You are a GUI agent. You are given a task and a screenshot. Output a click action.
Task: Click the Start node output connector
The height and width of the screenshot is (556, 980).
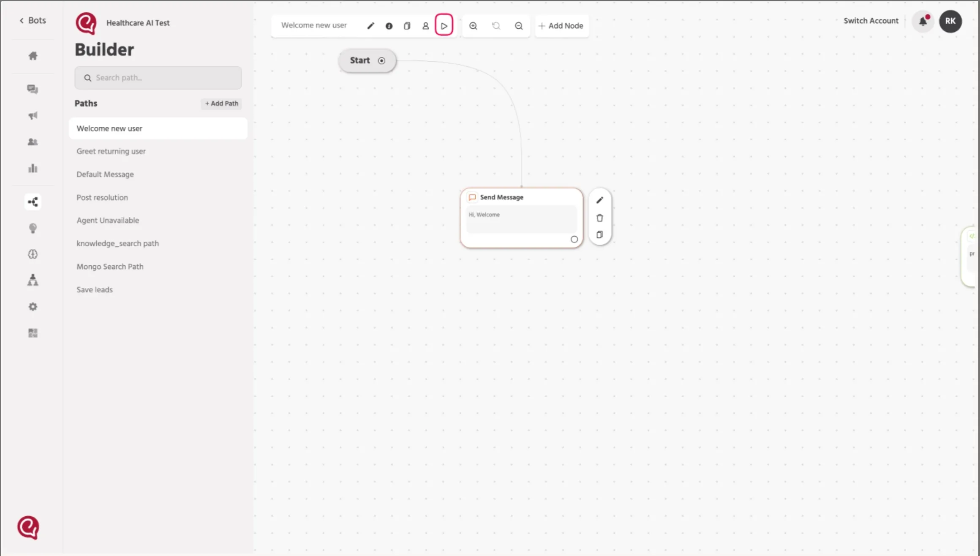382,61
